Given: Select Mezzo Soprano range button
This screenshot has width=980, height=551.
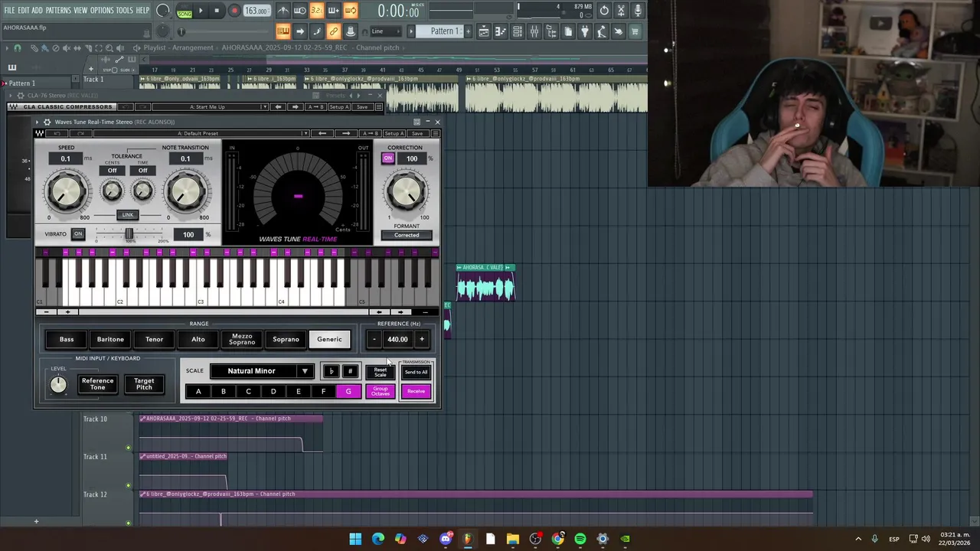Looking at the screenshot, I should 242,340.
